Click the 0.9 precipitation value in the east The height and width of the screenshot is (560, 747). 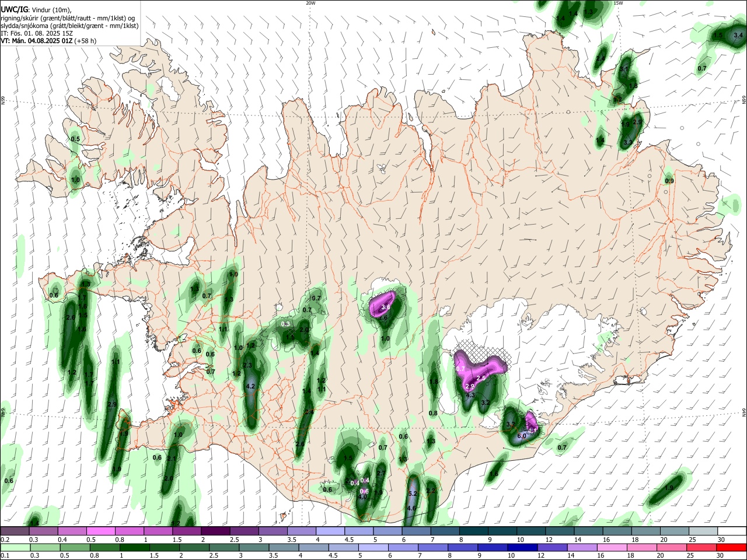click(x=669, y=181)
